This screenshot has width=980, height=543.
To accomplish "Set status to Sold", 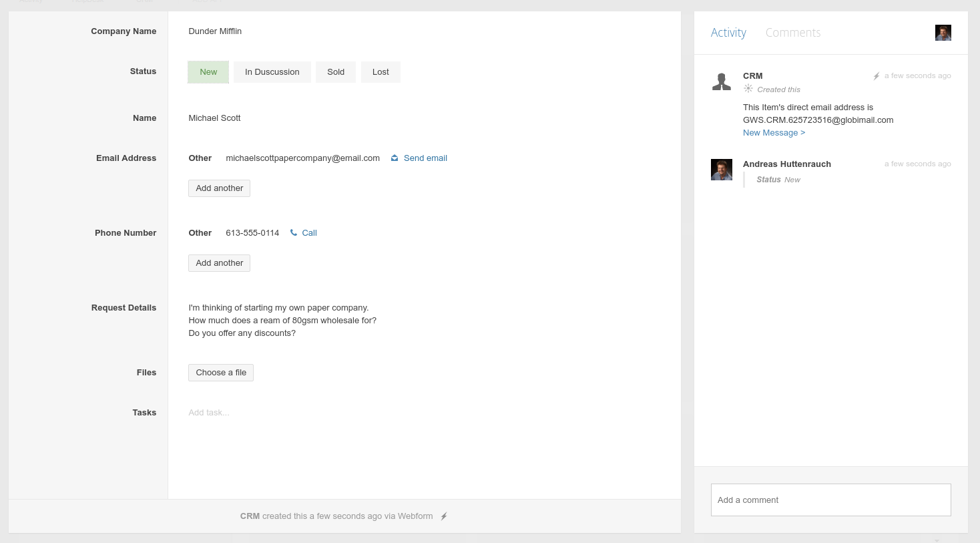I will (x=336, y=72).
